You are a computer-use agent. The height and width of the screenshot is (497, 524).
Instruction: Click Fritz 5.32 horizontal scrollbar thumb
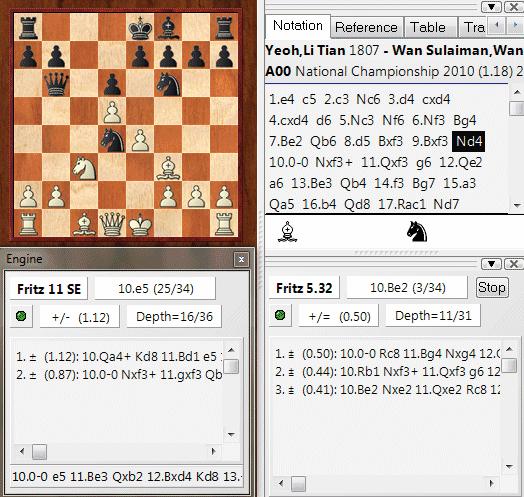[298, 484]
